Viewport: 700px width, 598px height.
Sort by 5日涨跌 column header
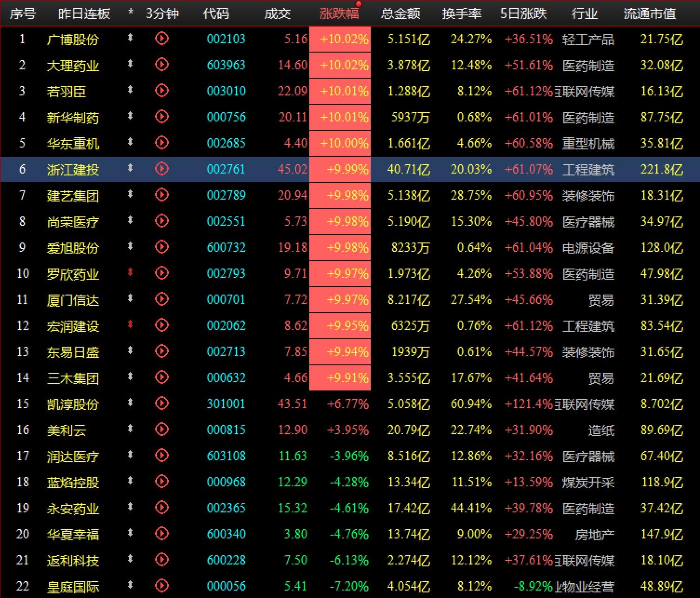(523, 13)
